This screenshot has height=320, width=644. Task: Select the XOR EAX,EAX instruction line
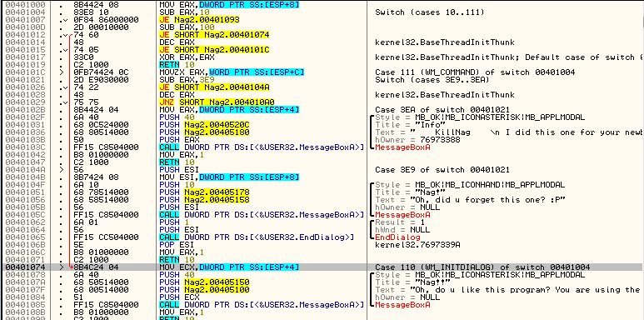tap(182, 57)
